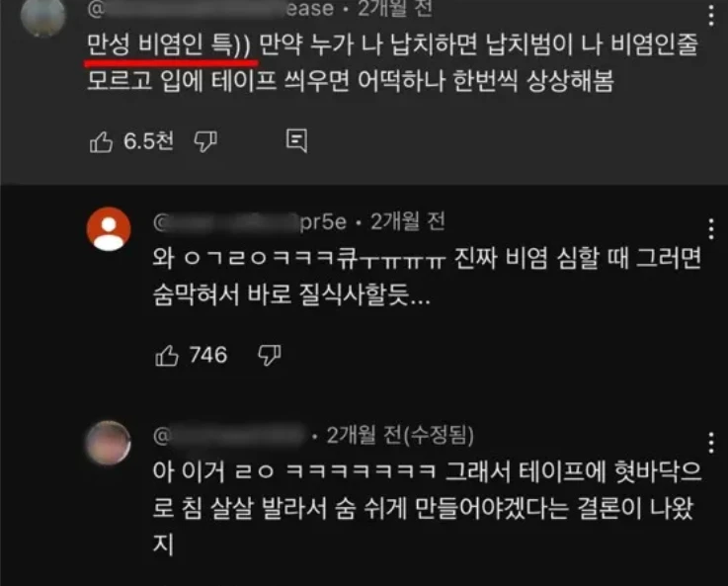Select the 6.5천 like count
728x586 pixels.
coord(148,140)
